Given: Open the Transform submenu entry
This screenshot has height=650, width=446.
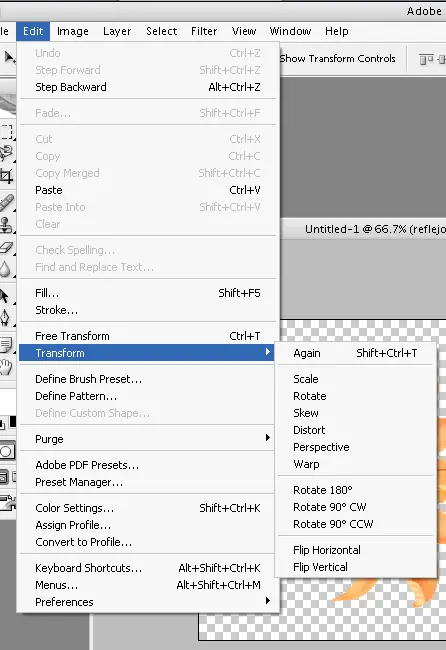Looking at the screenshot, I should point(147,353).
